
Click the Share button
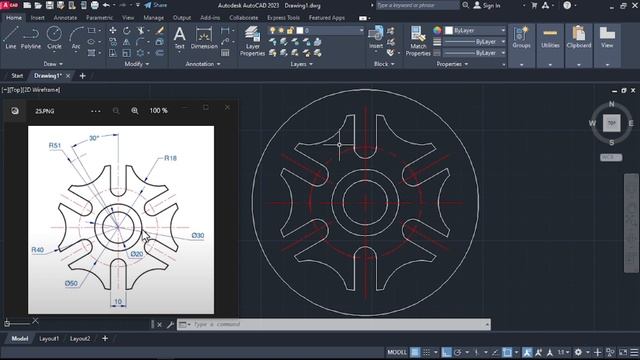point(156,5)
